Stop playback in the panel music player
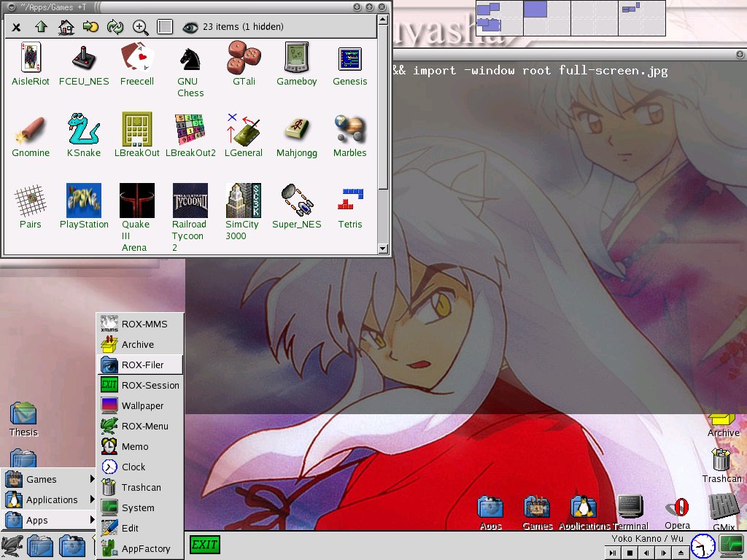Viewport: 747px width, 560px height. point(630,553)
